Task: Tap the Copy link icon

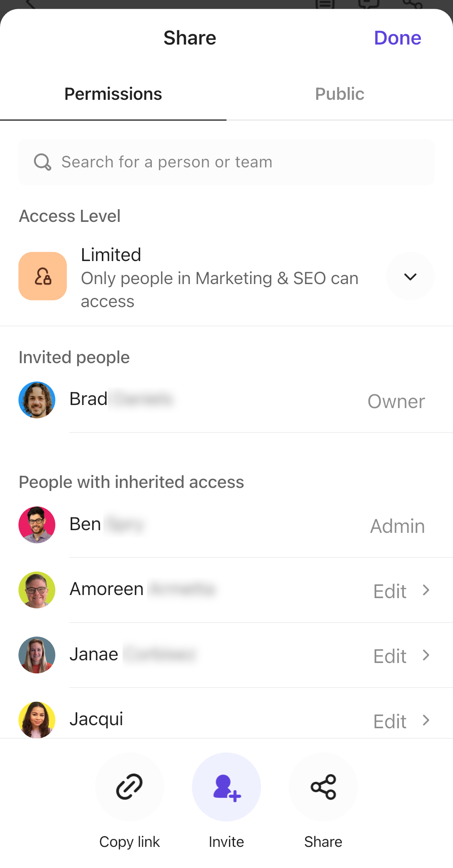Action: (129, 787)
